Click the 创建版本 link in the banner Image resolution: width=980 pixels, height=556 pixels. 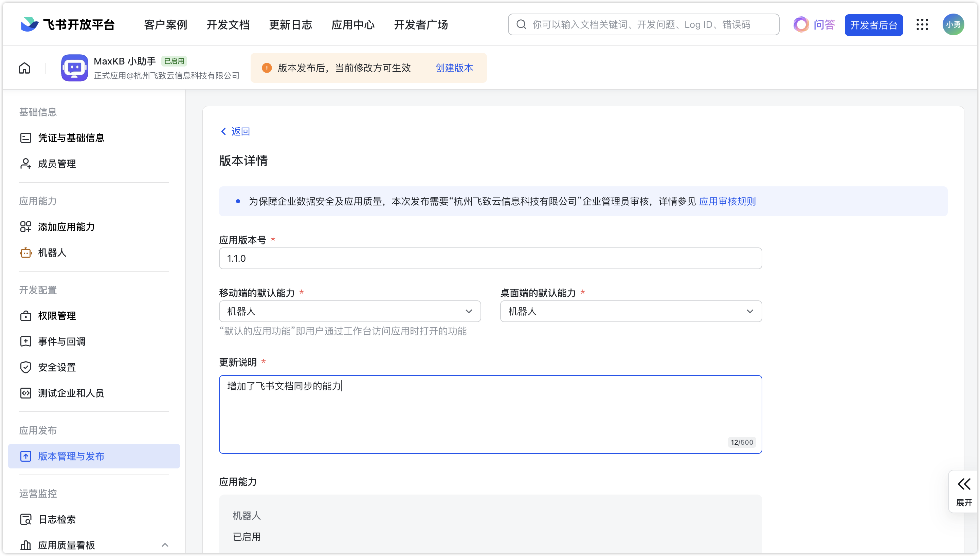(x=454, y=68)
